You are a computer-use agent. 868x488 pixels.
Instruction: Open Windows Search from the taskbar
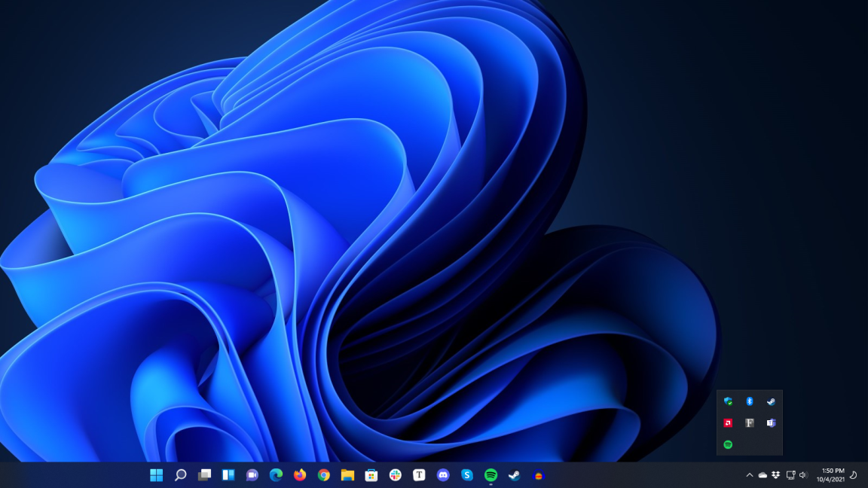click(179, 475)
